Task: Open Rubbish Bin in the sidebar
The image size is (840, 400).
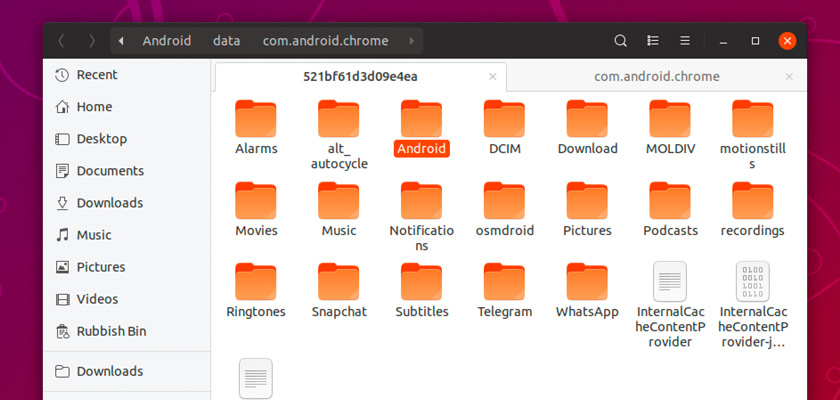Action: (126, 331)
